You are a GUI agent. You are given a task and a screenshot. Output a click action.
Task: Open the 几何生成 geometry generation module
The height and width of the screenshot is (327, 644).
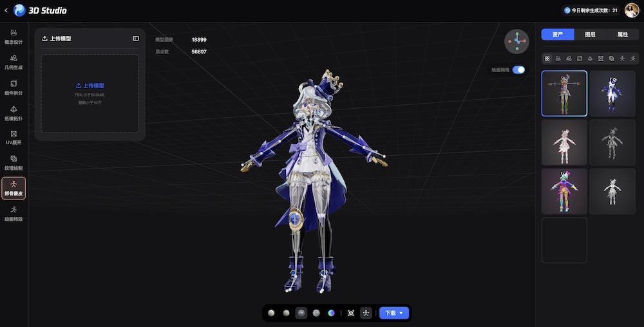click(14, 62)
